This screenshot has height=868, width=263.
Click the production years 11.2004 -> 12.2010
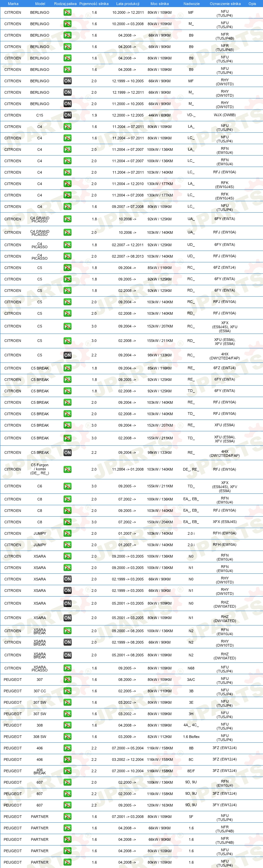click(x=128, y=184)
